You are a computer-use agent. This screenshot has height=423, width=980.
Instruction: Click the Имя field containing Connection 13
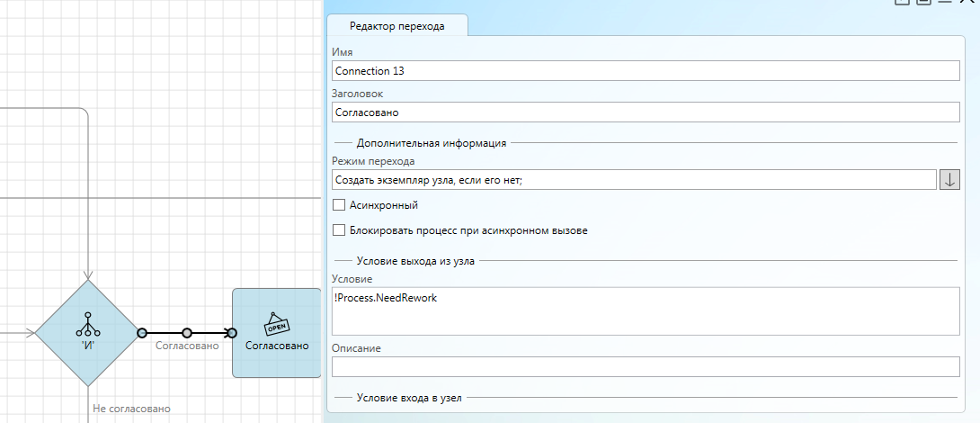pos(645,70)
